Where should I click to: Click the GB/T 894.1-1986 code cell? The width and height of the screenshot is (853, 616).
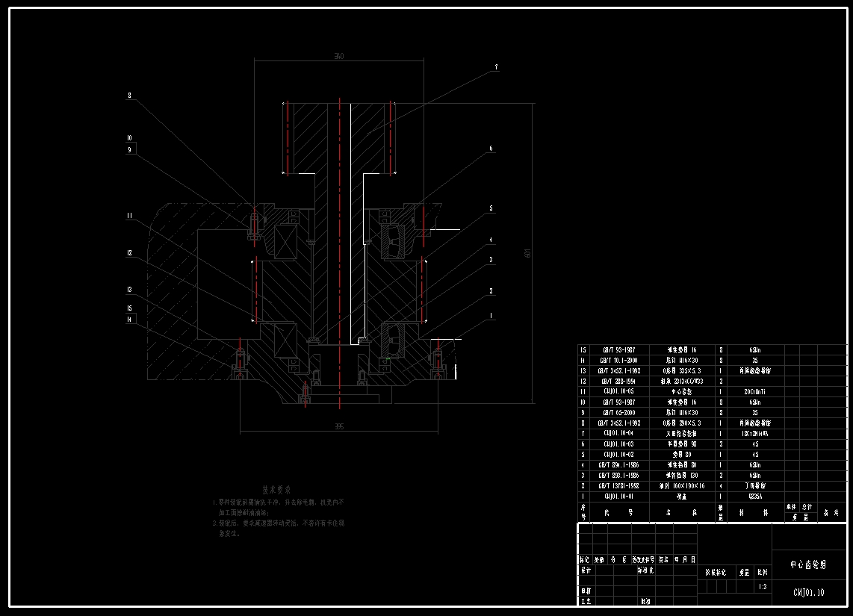click(618, 465)
